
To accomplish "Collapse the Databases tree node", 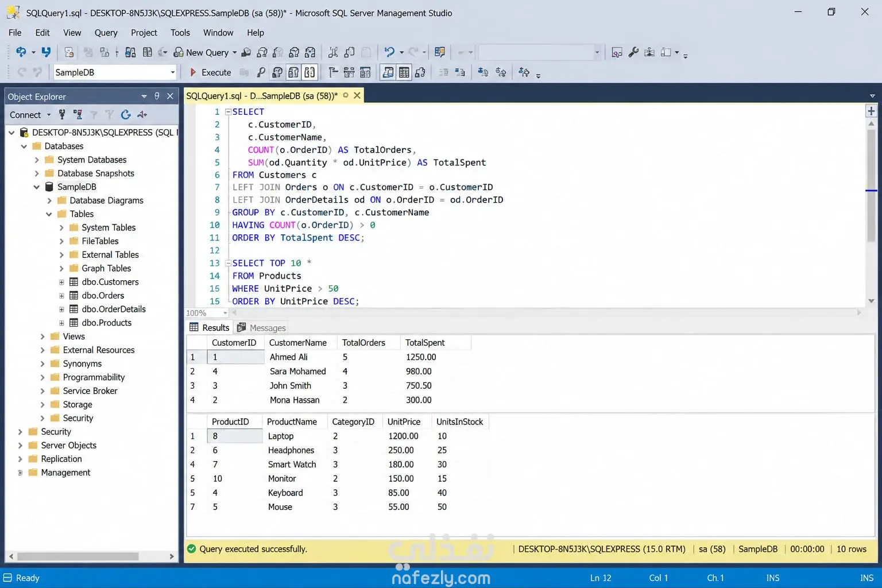I will (x=24, y=146).
